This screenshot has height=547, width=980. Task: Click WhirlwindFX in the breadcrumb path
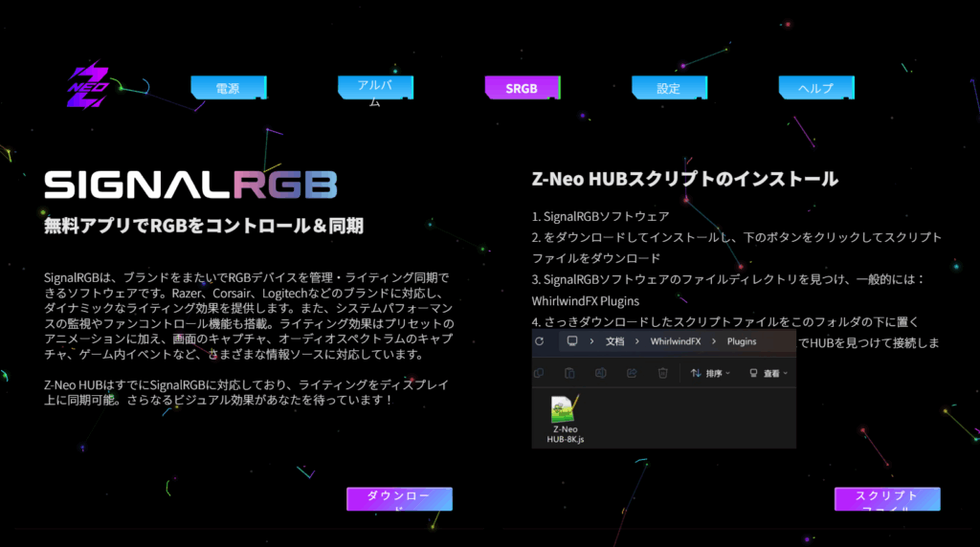point(676,341)
